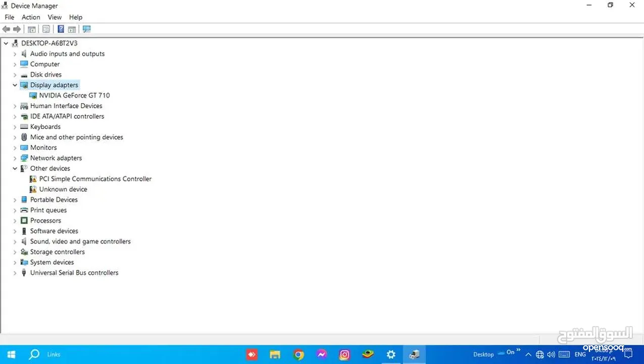644x364 pixels.
Task: Scan for hardware changes using the monitor icon
Action: [x=86, y=29]
